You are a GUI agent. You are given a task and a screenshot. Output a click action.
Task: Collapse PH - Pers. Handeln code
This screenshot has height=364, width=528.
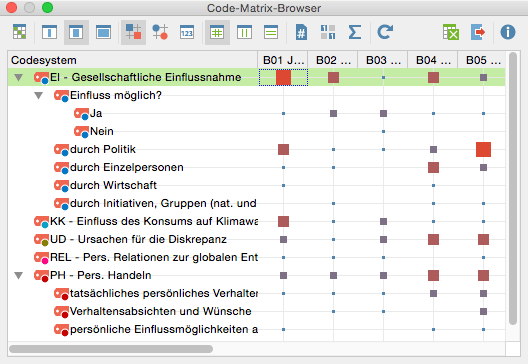[x=19, y=275]
